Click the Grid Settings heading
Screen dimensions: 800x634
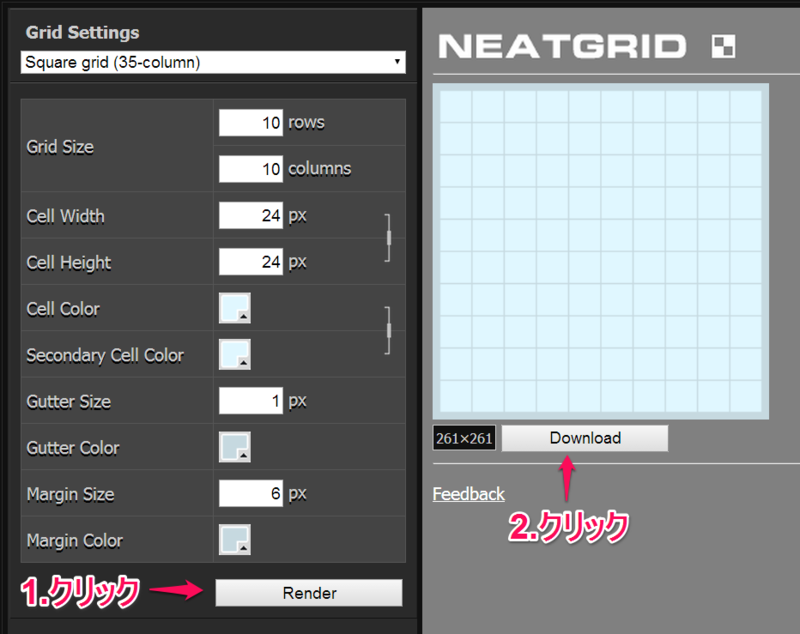[x=83, y=33]
